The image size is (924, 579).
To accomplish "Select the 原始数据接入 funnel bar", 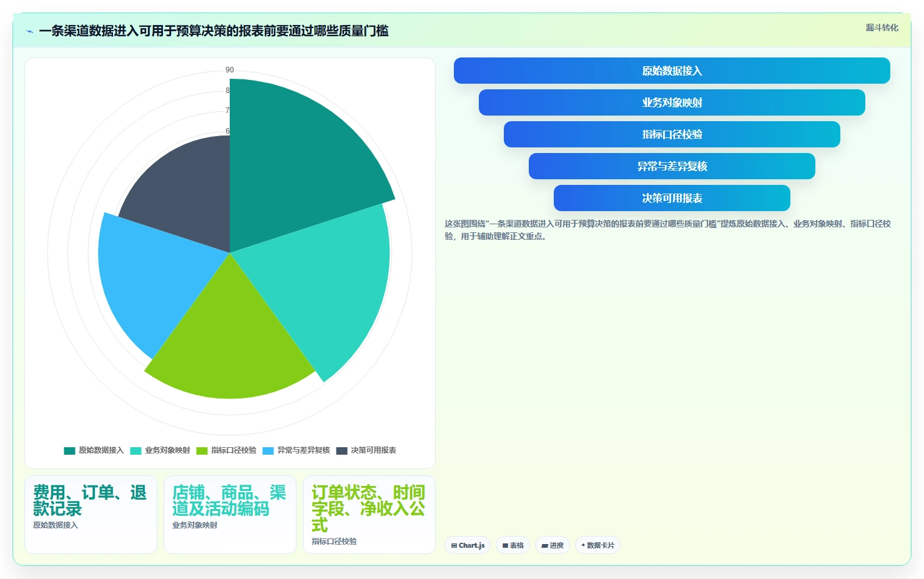I will tap(672, 71).
